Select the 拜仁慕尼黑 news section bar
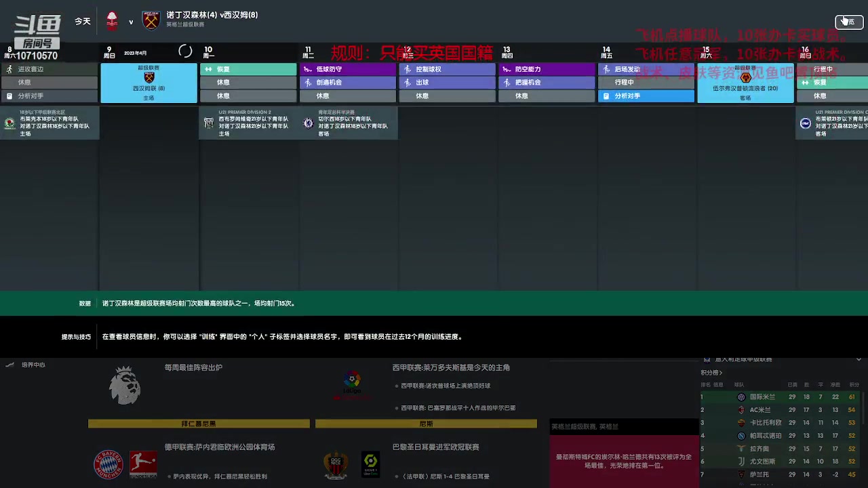Image resolution: width=868 pixels, height=488 pixels. click(199, 424)
